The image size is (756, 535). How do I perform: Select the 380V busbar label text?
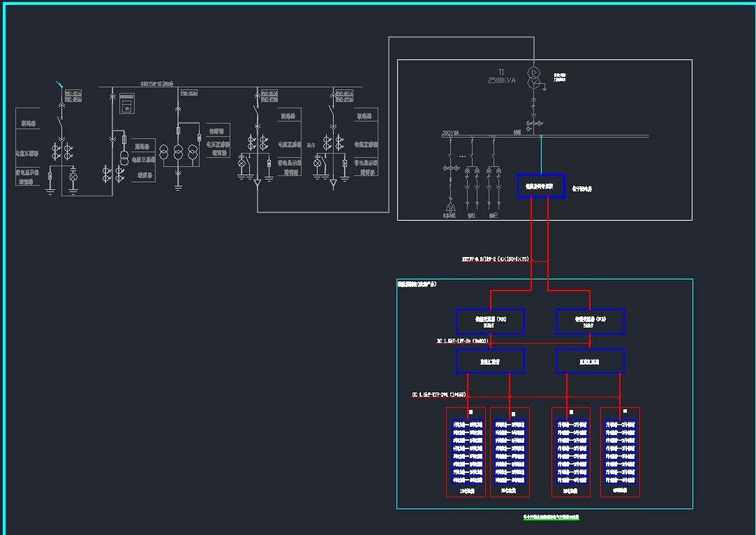pyautogui.click(x=450, y=132)
